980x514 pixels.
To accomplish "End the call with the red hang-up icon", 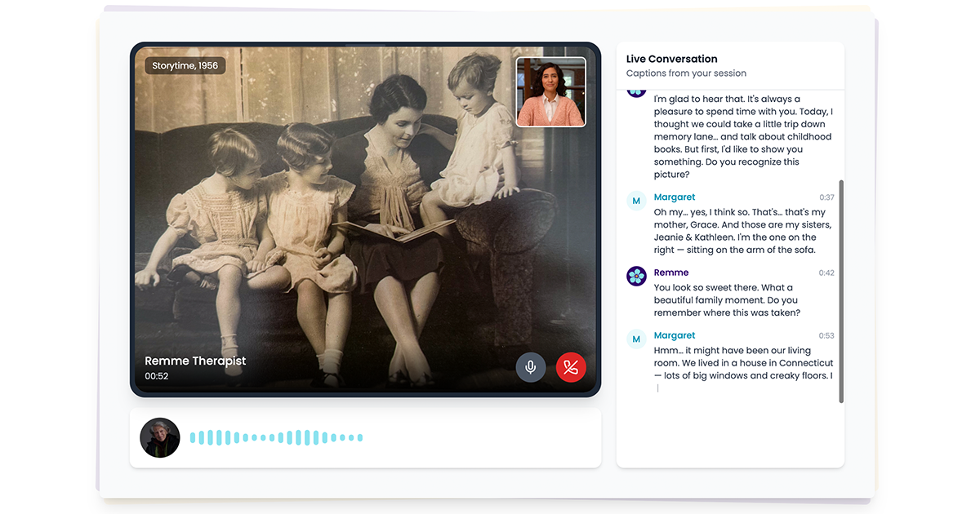I will point(570,367).
